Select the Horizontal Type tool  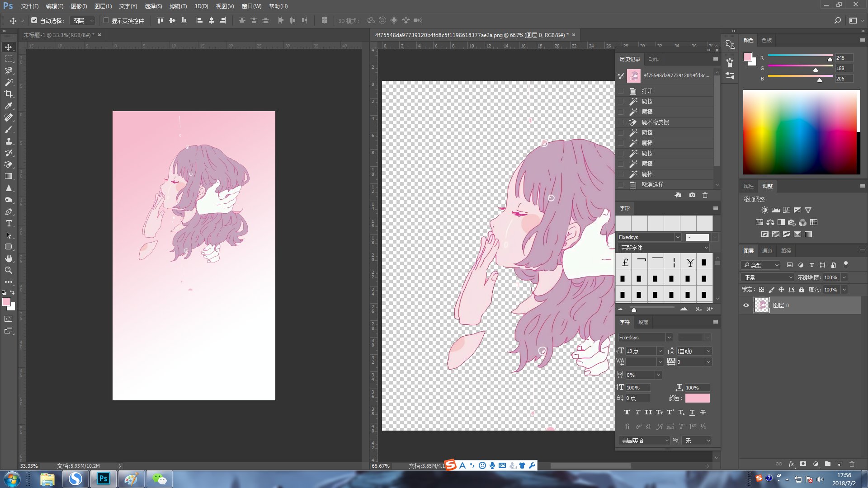(x=9, y=223)
